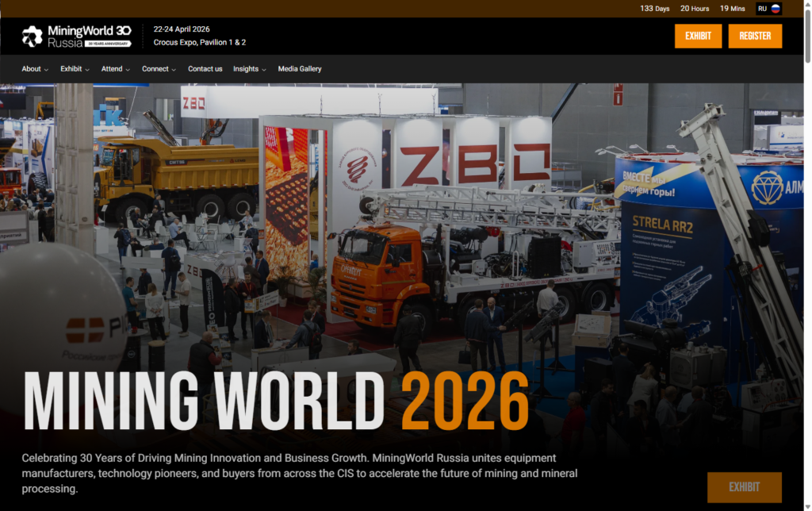Click the scrollbar down arrow
The height and width of the screenshot is (511, 812).
pyautogui.click(x=806, y=505)
